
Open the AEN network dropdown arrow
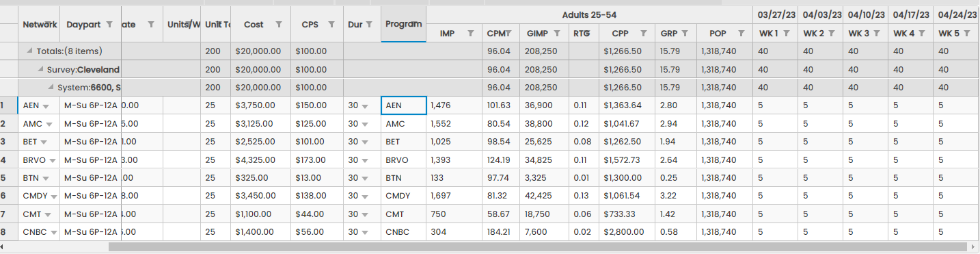(x=46, y=106)
